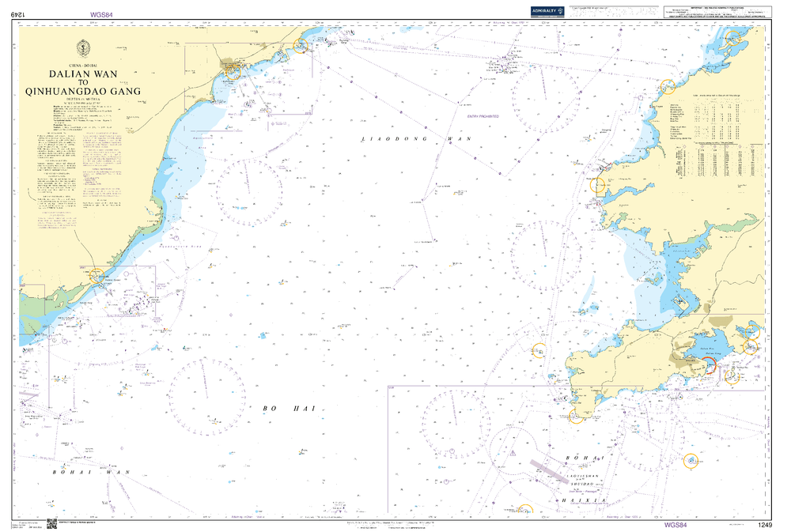Click the purple "ENTRY PROHIBITED" label
The width and height of the screenshot is (791, 532).
click(483, 116)
